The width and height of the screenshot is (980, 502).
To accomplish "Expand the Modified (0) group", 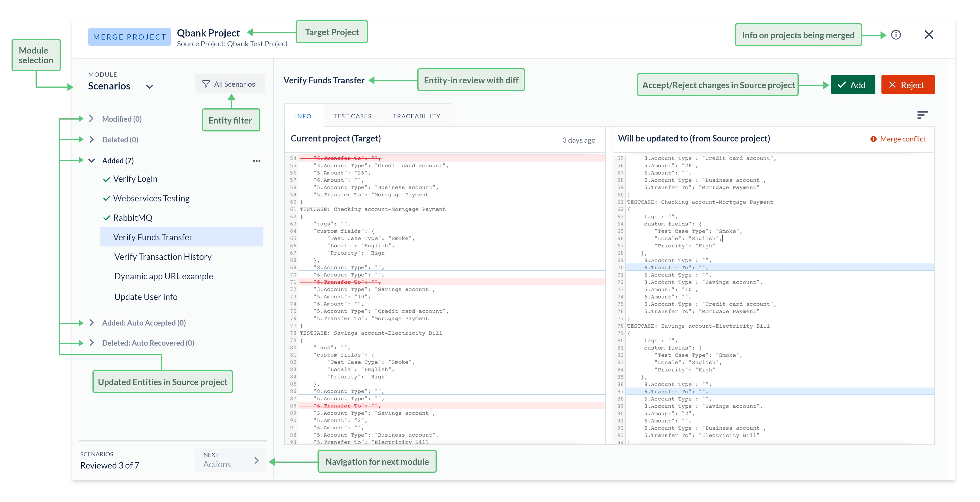I will (91, 119).
